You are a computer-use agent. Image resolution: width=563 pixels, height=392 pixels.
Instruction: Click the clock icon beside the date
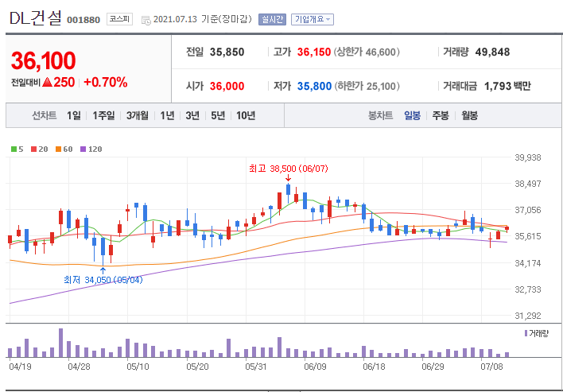click(x=146, y=20)
